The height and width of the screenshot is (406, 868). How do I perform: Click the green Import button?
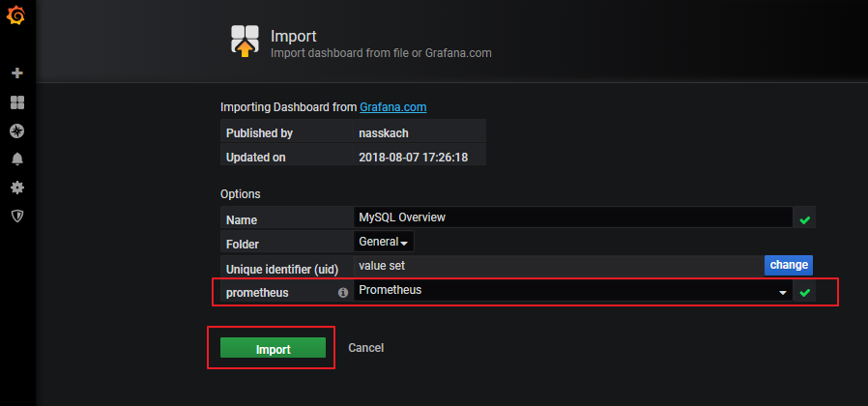tap(273, 348)
